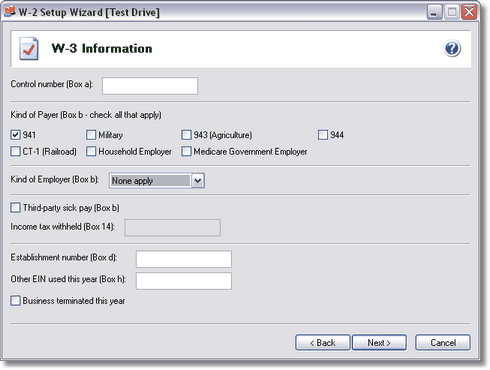
Task: Click the Control number (Box a) field
Action: point(150,86)
